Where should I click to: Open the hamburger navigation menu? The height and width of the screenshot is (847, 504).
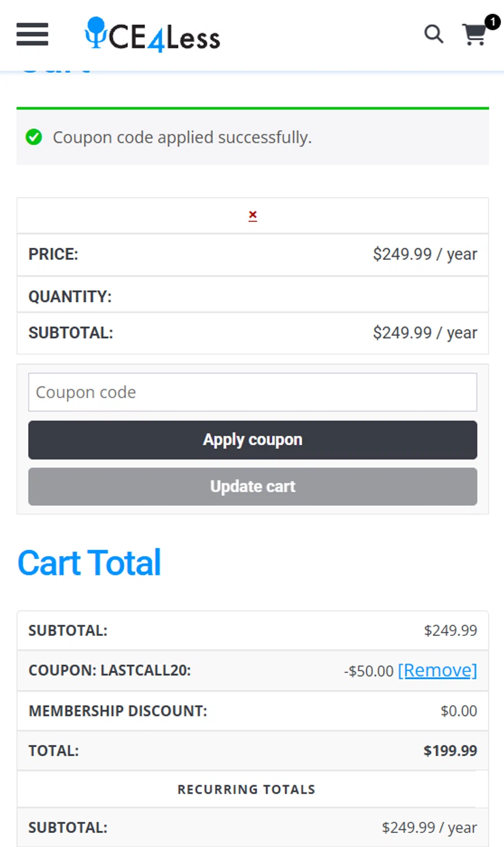click(32, 34)
